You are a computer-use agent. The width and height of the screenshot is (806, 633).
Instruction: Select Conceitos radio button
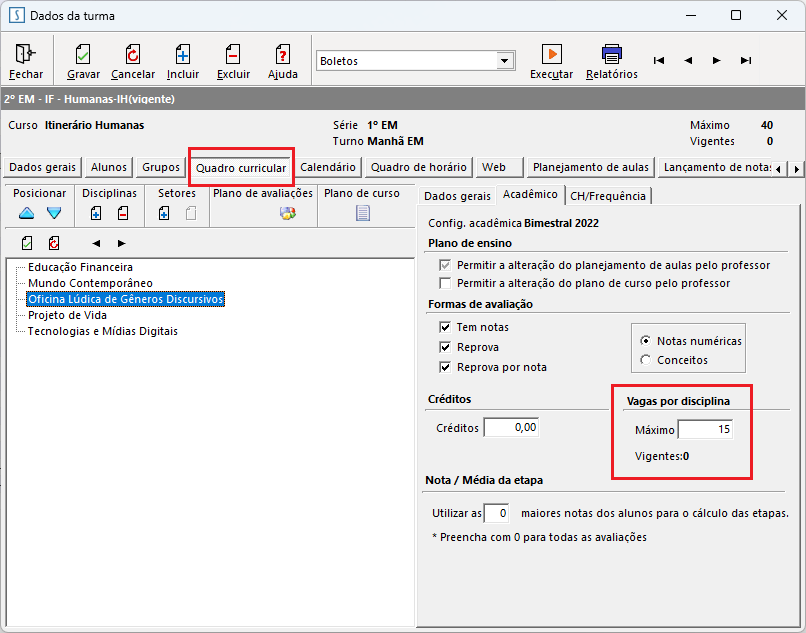tap(645, 360)
